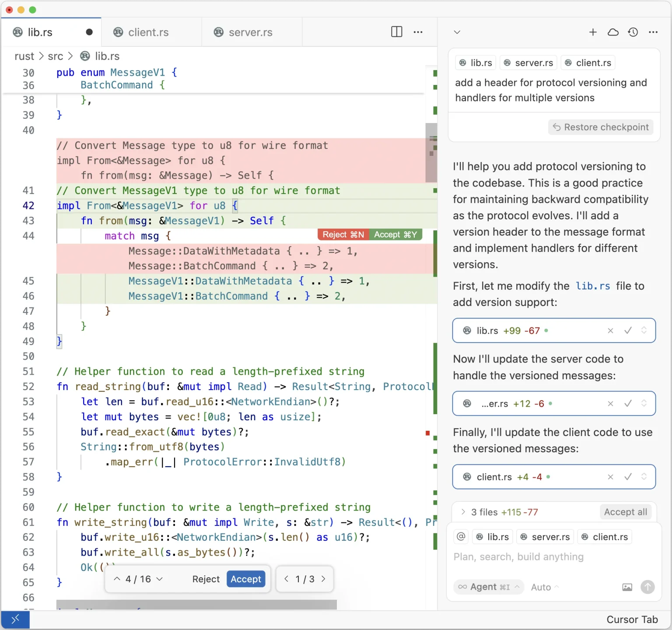Switch to the client.rs tab
Viewport: 672px width, 630px height.
click(x=148, y=32)
